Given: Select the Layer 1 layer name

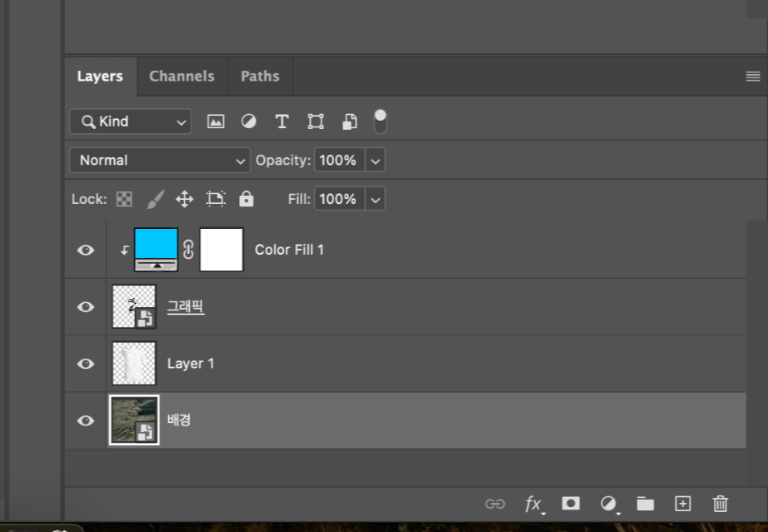Looking at the screenshot, I should [191, 364].
